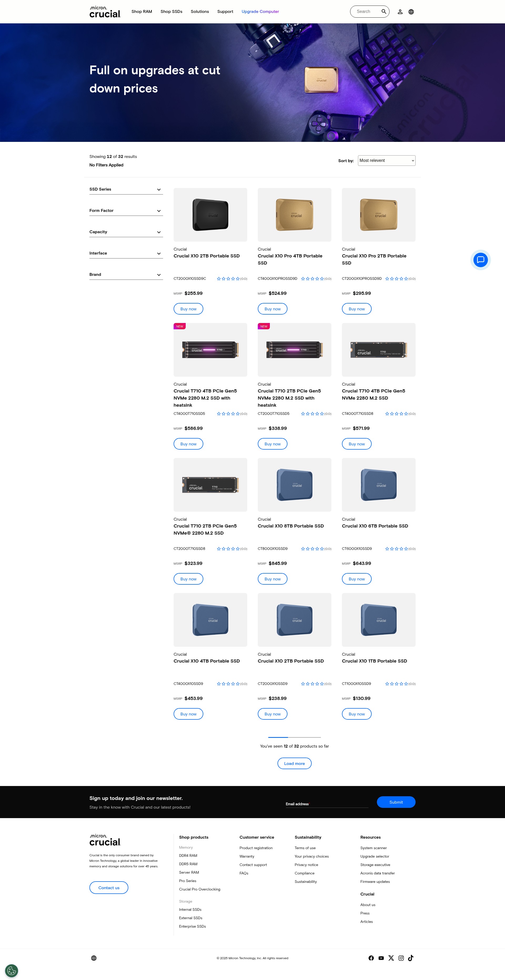The height and width of the screenshot is (980, 505).
Task: Click the search magnifier icon
Action: coord(384,11)
